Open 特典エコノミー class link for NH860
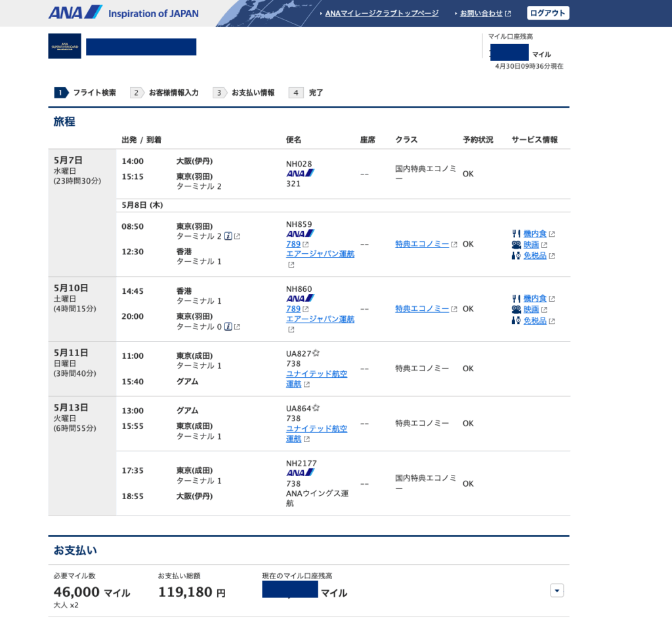 (422, 308)
